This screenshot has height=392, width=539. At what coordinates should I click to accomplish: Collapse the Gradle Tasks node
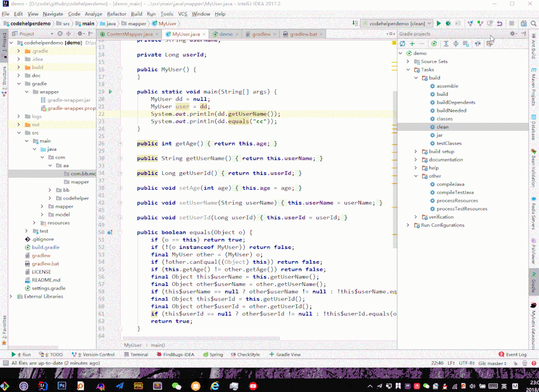[x=407, y=69]
